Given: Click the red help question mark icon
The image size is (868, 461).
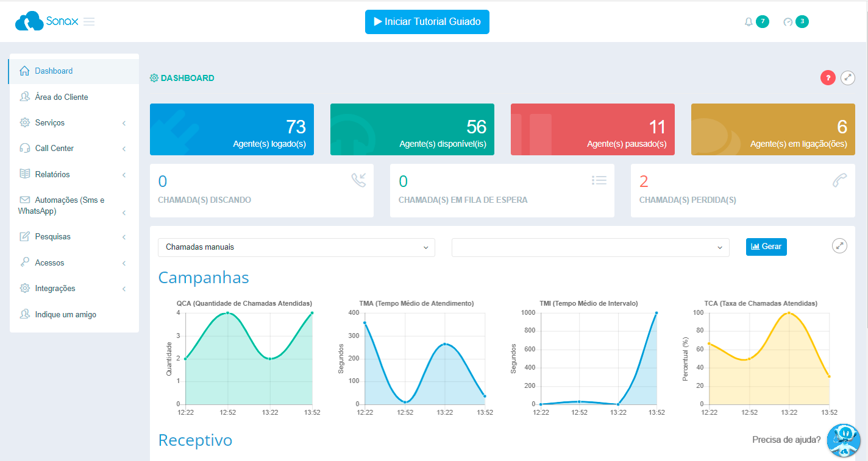Looking at the screenshot, I should (x=828, y=78).
